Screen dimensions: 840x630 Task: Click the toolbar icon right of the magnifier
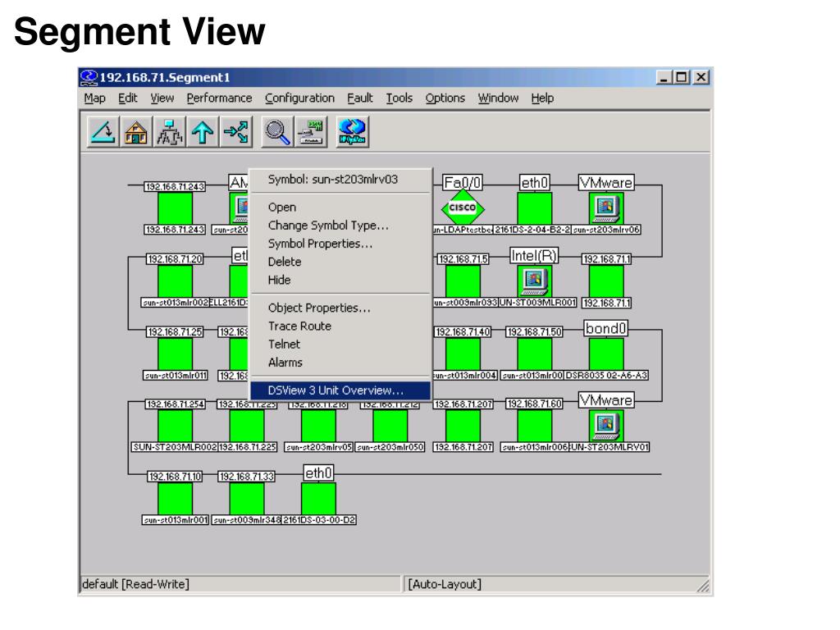coord(311,131)
